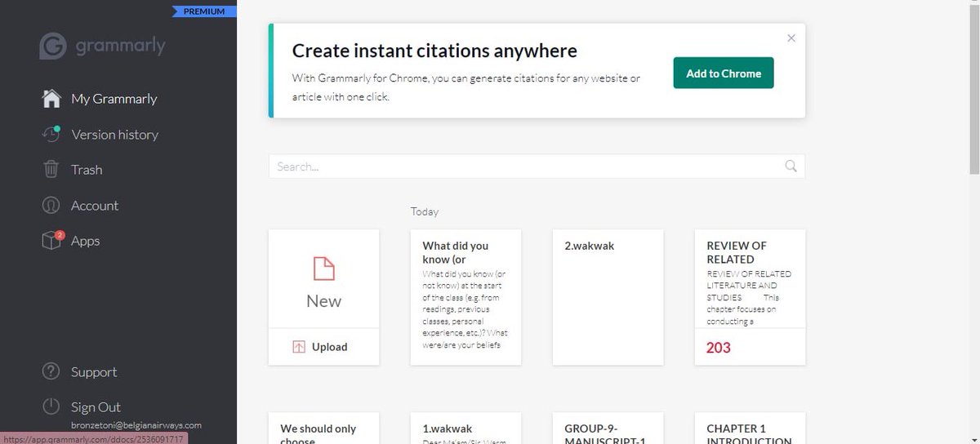Open the 2.wakwak document card
This screenshot has width=980, height=444.
608,297
